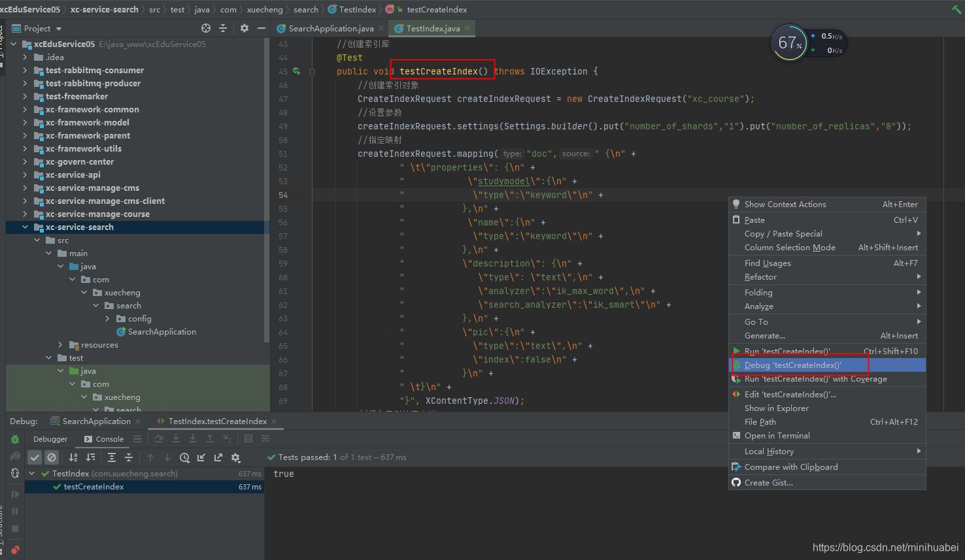Image resolution: width=965 pixels, height=560 pixels.
Task: Click the resume program icon
Action: coord(15,495)
